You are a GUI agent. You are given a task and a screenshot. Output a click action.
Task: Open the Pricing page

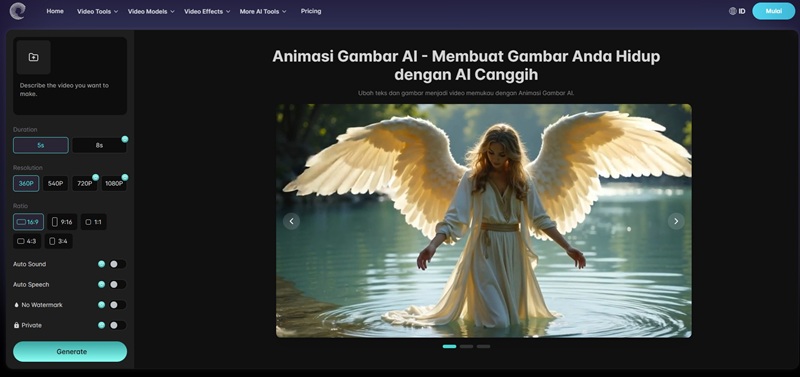tap(311, 11)
